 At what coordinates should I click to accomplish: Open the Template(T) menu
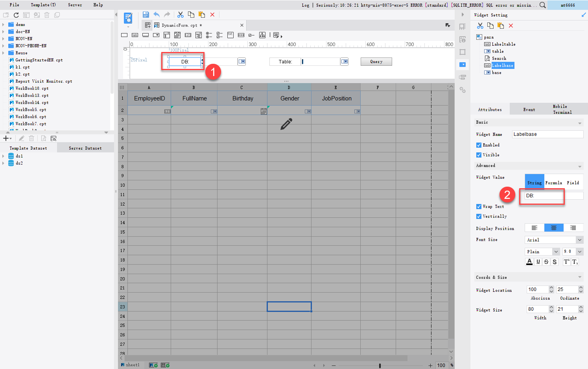click(x=42, y=5)
